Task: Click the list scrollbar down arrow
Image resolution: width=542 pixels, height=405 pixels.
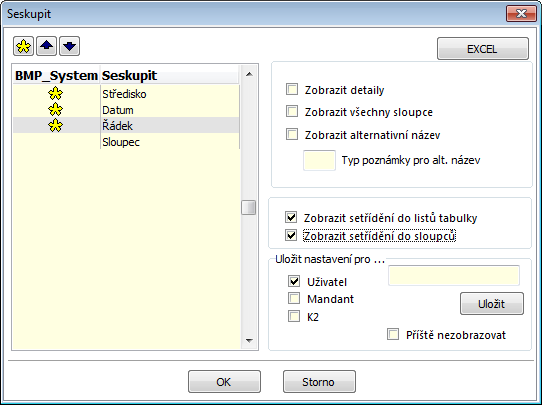Action: tap(249, 341)
